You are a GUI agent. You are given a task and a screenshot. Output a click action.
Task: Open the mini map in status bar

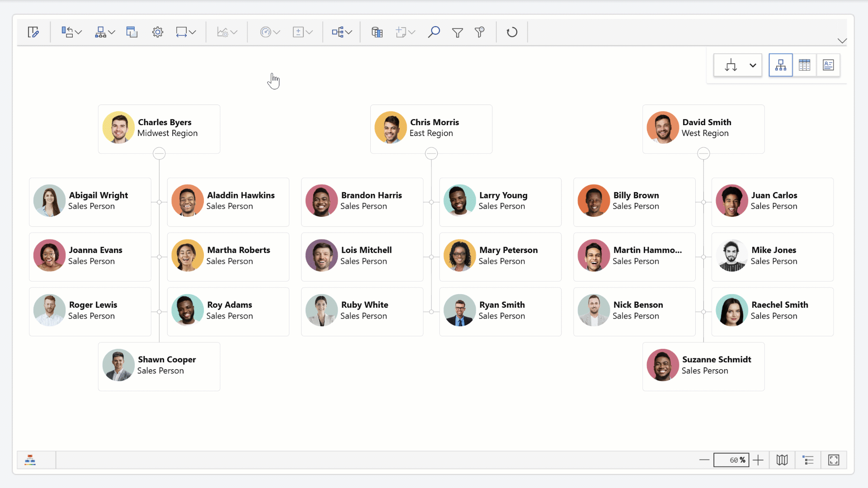(782, 460)
